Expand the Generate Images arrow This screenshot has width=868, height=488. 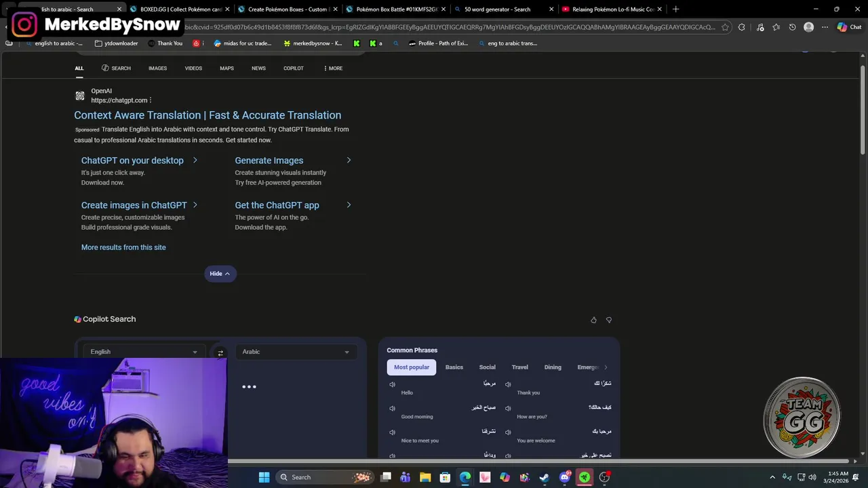(349, 161)
